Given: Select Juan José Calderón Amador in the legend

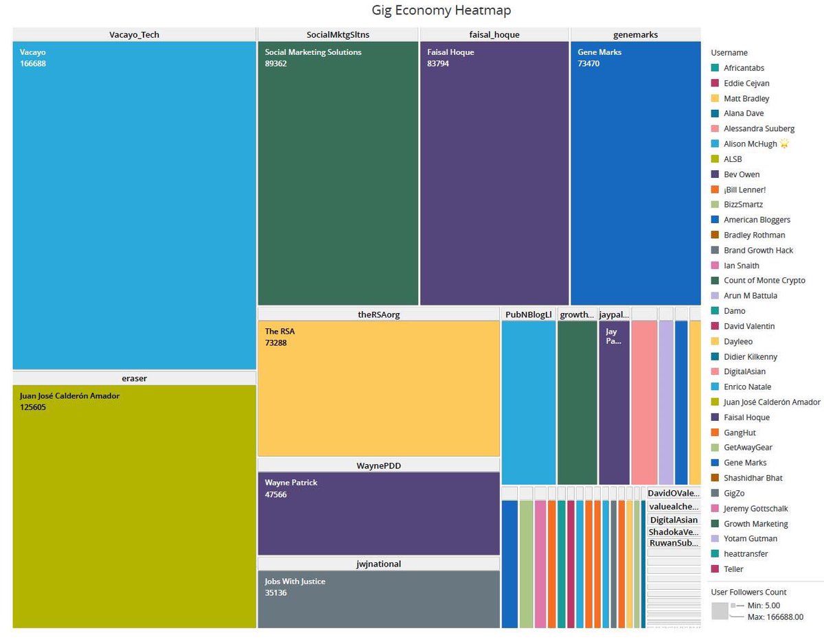Looking at the screenshot, I should [766, 402].
